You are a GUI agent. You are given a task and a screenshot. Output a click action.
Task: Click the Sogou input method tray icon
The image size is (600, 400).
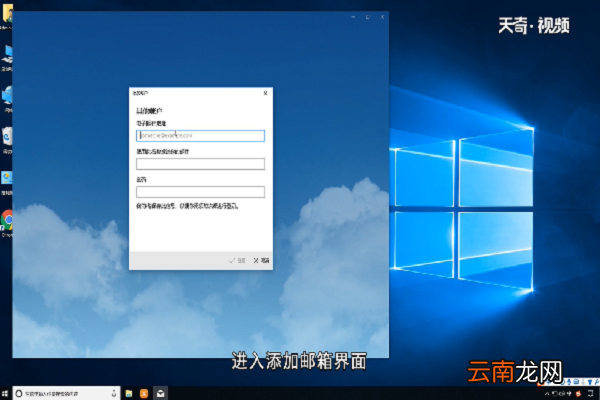coord(578,394)
